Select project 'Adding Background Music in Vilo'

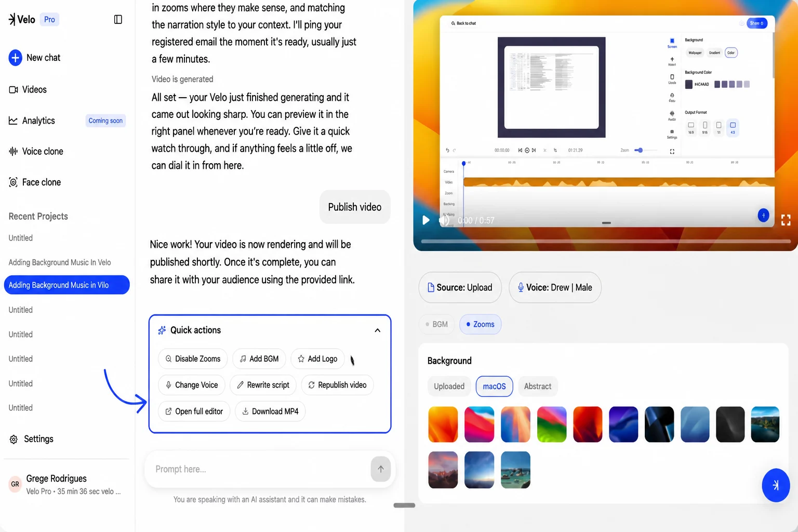coord(66,285)
